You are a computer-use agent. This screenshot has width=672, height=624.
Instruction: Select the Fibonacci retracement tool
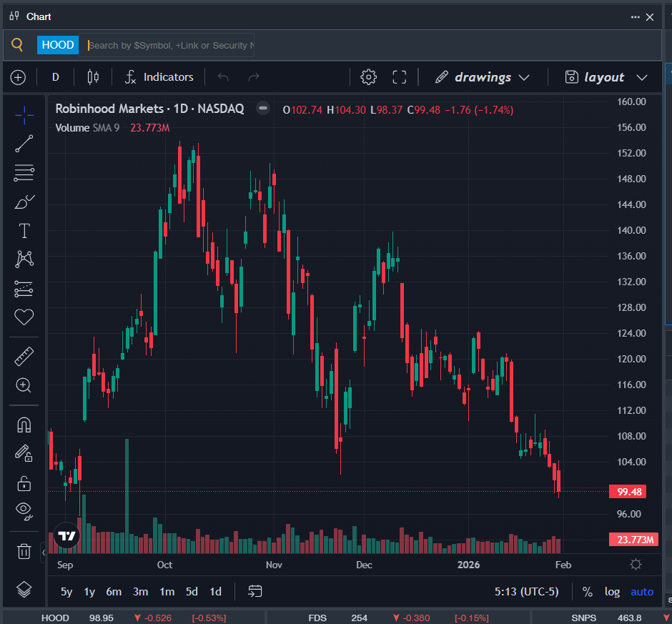click(x=24, y=172)
